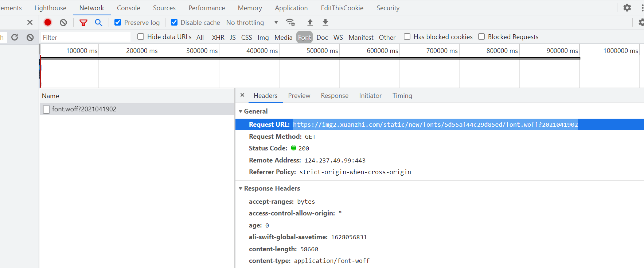
Task: Filter requests by Doc
Action: 322,37
